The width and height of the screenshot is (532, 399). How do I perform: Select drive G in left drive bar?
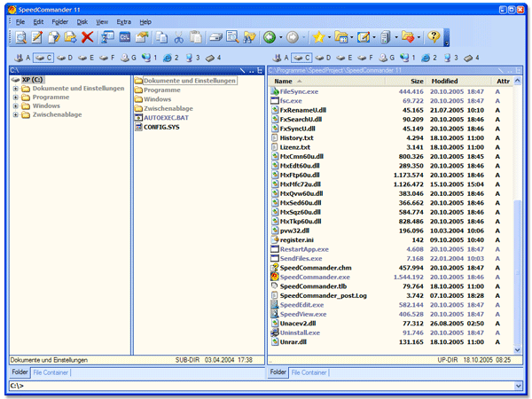pyautogui.click(x=129, y=58)
